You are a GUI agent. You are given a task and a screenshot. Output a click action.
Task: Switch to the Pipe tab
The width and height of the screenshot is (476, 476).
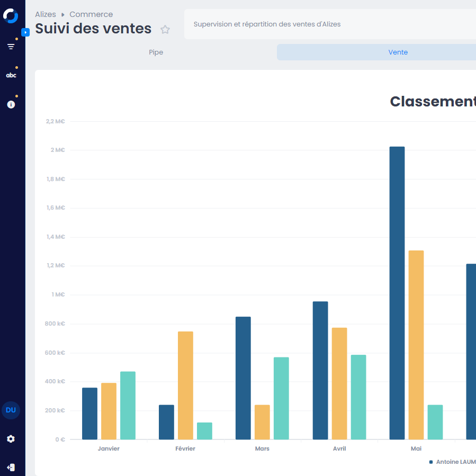point(156,52)
